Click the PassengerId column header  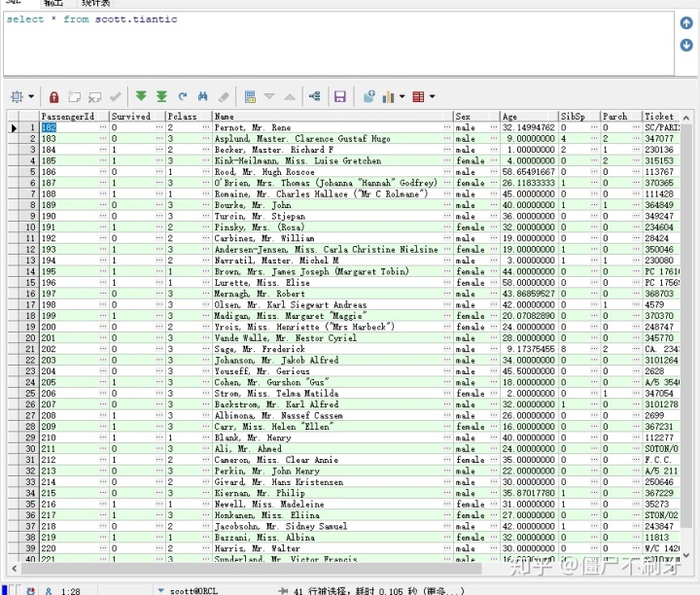tap(74, 117)
